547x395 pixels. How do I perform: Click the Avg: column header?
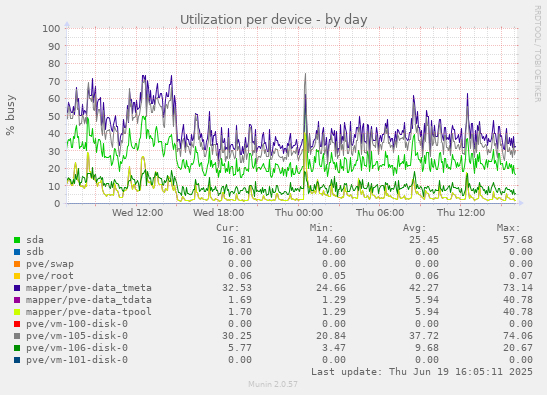[x=415, y=228]
